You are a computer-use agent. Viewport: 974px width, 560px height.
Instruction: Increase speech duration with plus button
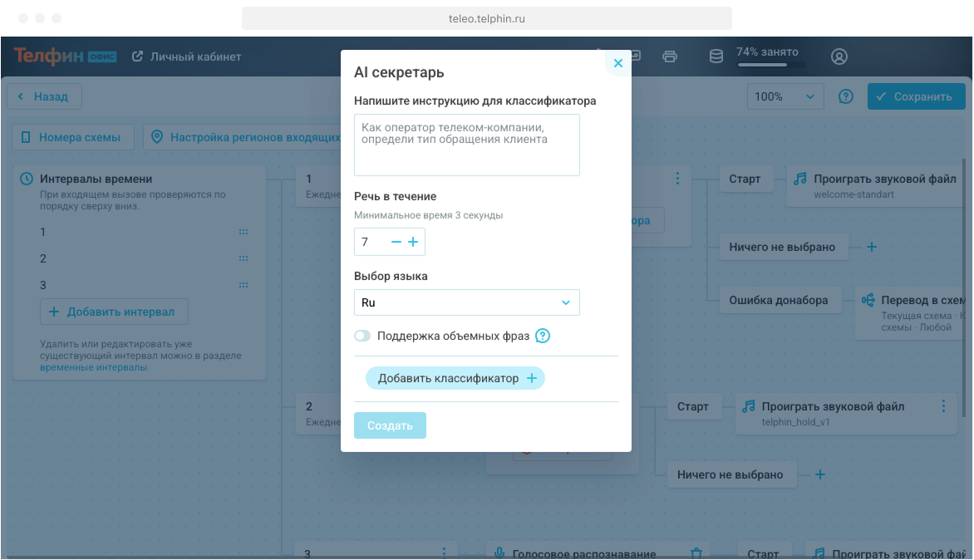(413, 242)
